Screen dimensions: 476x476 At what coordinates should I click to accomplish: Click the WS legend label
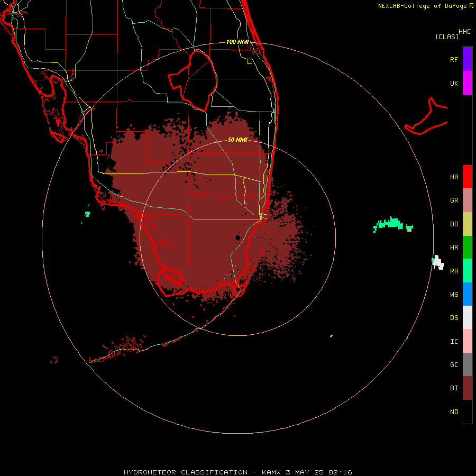(x=454, y=294)
